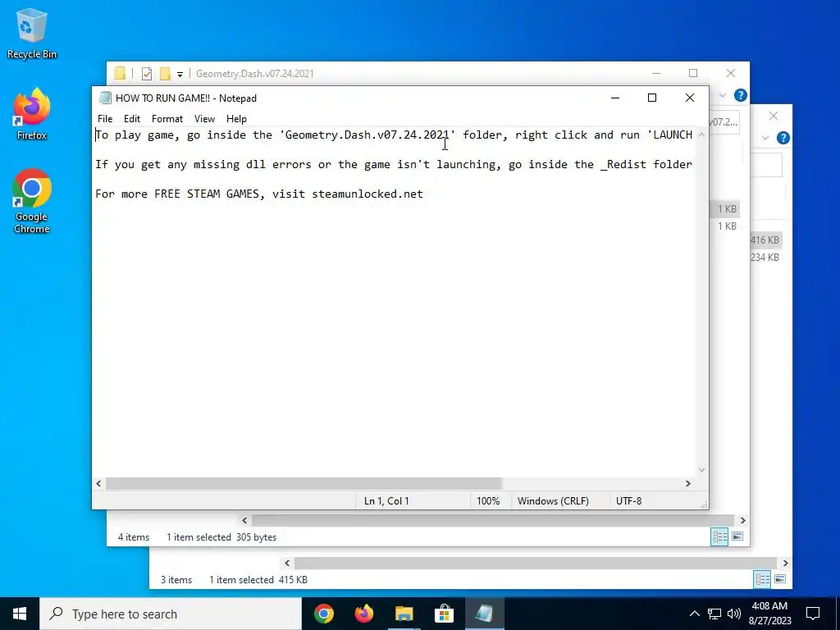Click the steamunlocked.net text in Notepad
Image resolution: width=840 pixels, height=630 pixels.
point(367,194)
